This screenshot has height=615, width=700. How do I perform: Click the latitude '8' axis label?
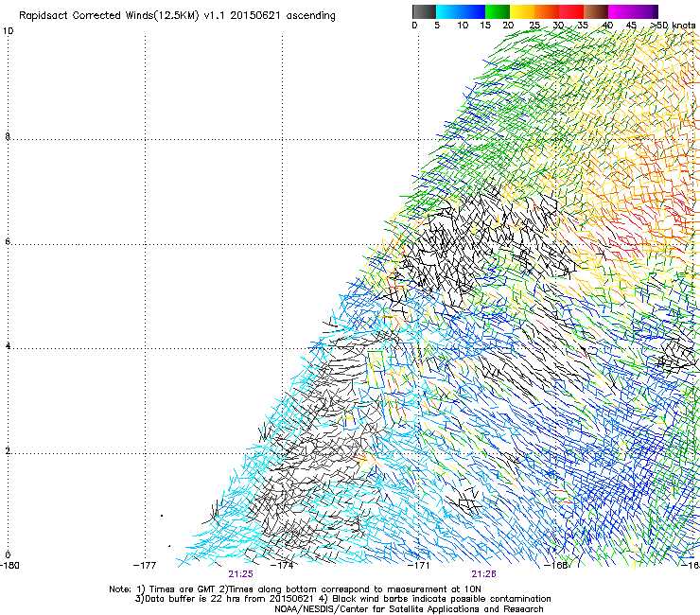pos(8,136)
